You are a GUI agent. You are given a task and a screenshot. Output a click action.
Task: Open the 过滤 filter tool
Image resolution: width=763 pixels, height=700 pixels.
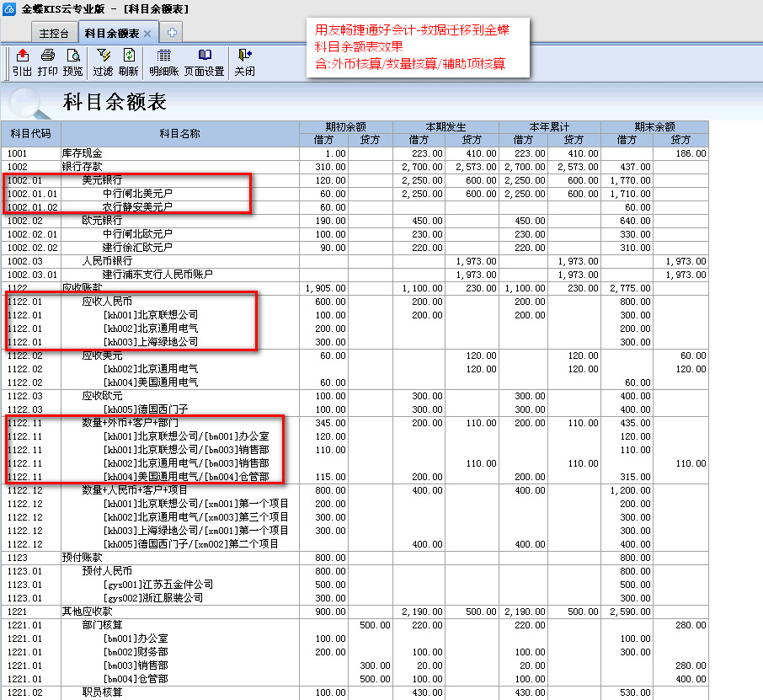point(103,62)
